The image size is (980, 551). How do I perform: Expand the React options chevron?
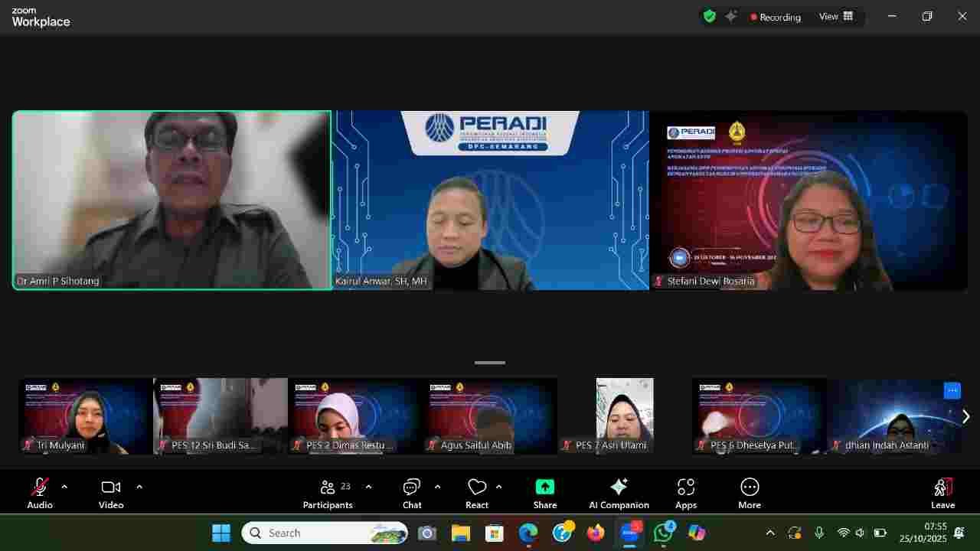coord(499,487)
